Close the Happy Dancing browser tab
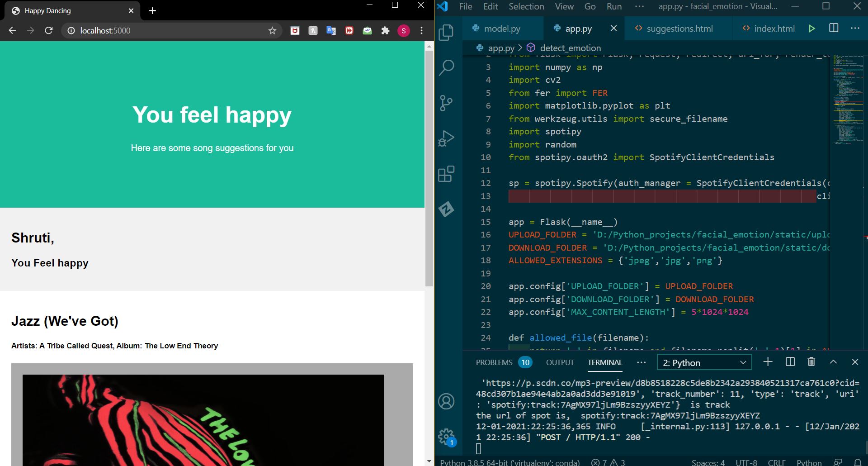Viewport: 868px width, 466px height. tap(131, 10)
